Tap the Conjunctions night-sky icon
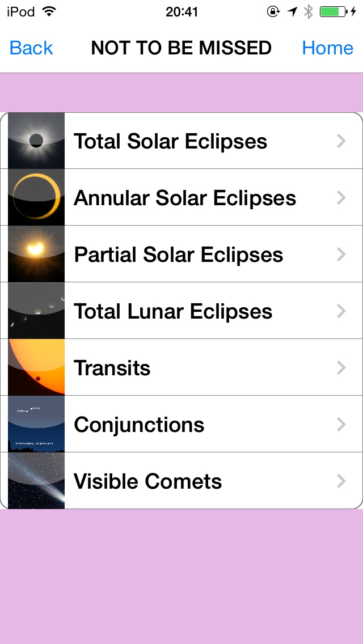 click(x=36, y=424)
